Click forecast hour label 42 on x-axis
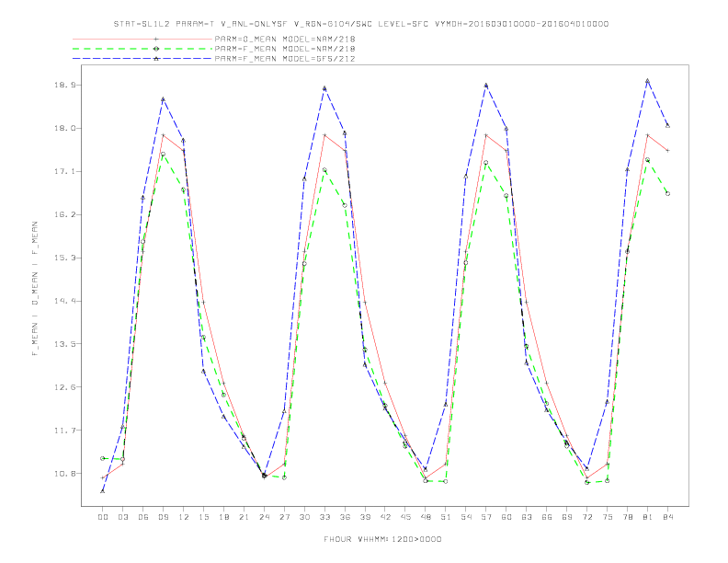The width and height of the screenshot is (728, 563). (x=385, y=517)
